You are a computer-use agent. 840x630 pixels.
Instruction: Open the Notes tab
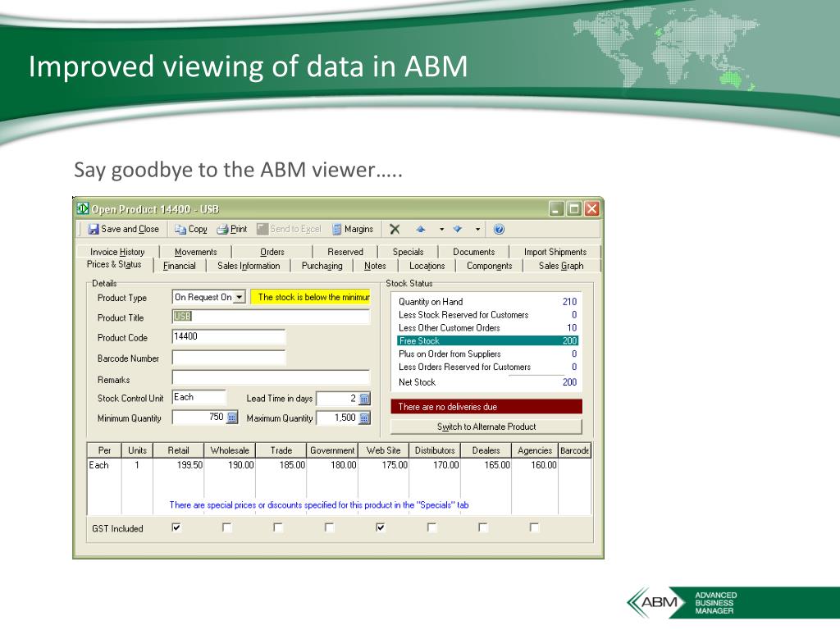point(375,266)
